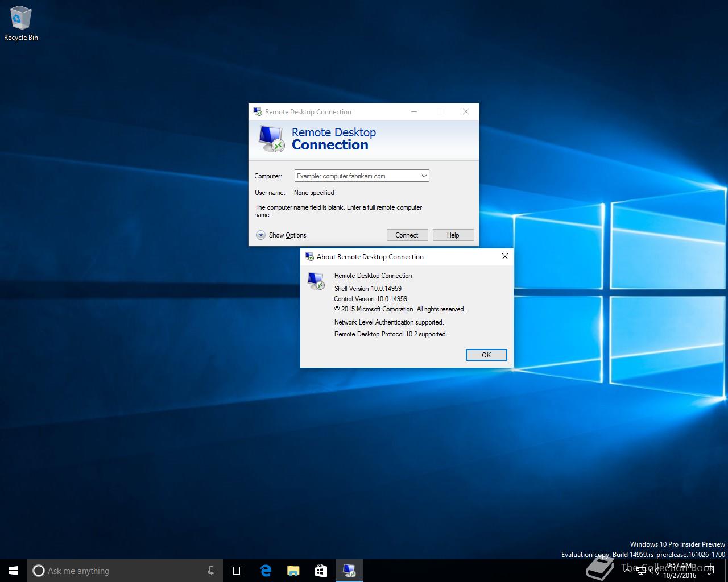Open File Explorer from taskbar

click(x=293, y=571)
